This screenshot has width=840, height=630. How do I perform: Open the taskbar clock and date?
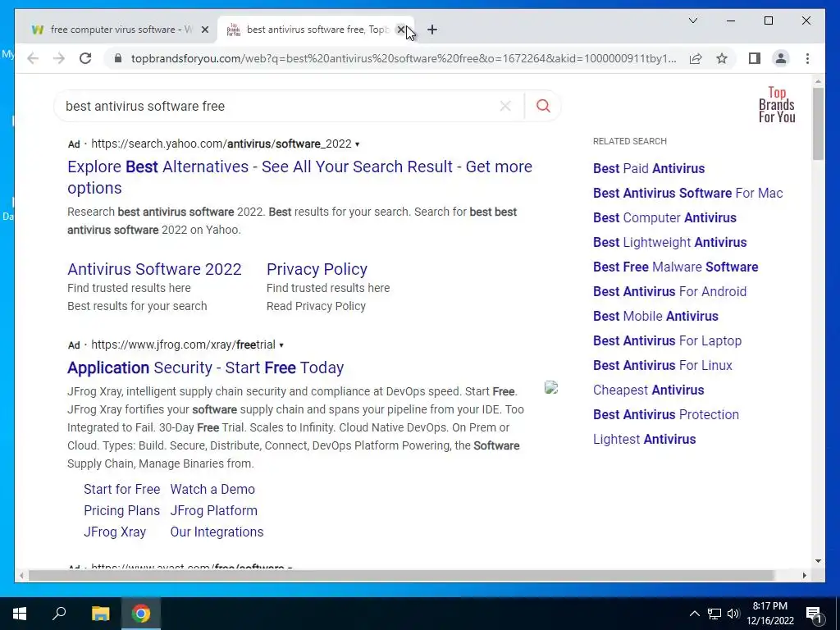pyautogui.click(x=769, y=614)
